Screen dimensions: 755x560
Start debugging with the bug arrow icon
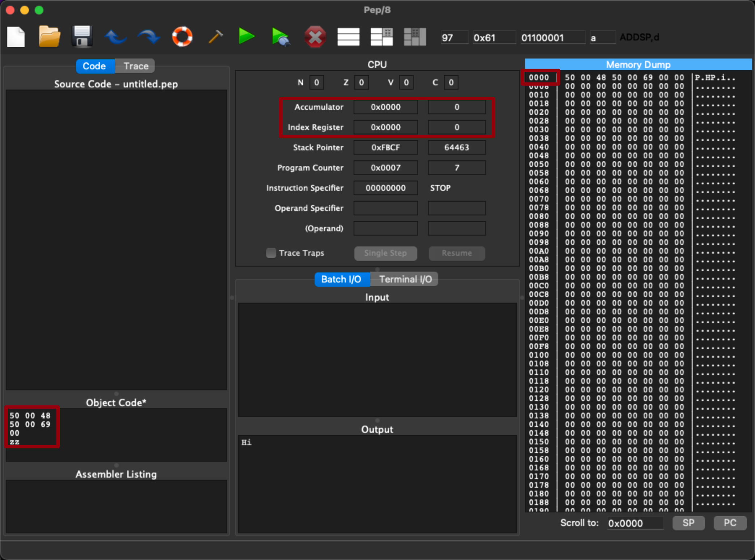281,37
